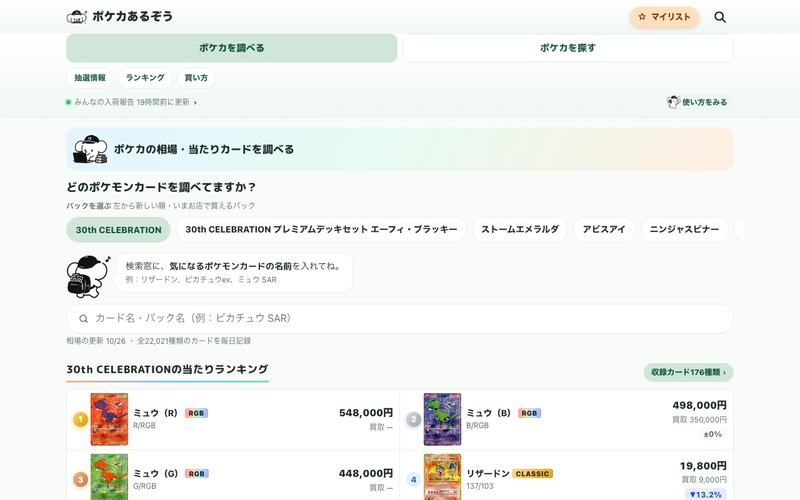Click the 498,000円 price
Screen dimensions: 800x500
point(699,405)
